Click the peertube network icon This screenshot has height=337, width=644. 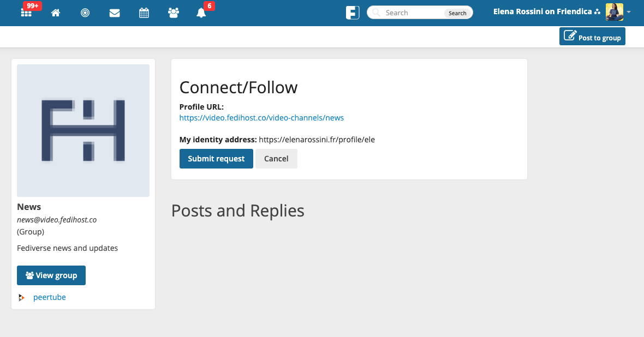[x=21, y=298]
